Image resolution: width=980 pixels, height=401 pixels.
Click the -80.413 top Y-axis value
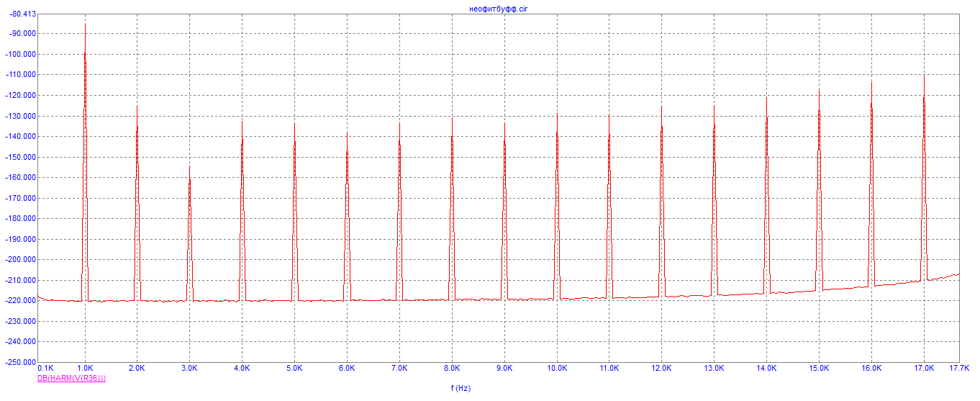(22, 14)
